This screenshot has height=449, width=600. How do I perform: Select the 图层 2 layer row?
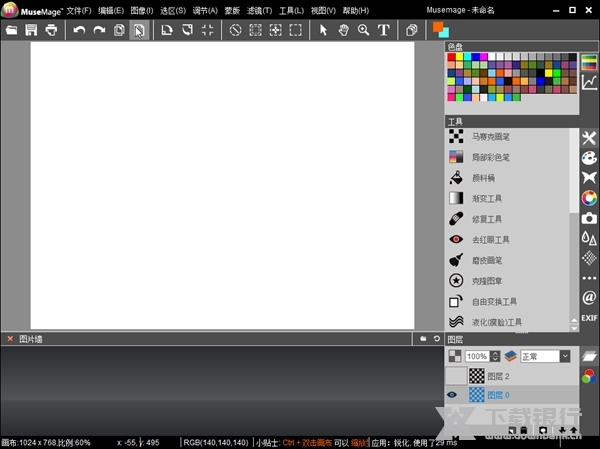520,376
